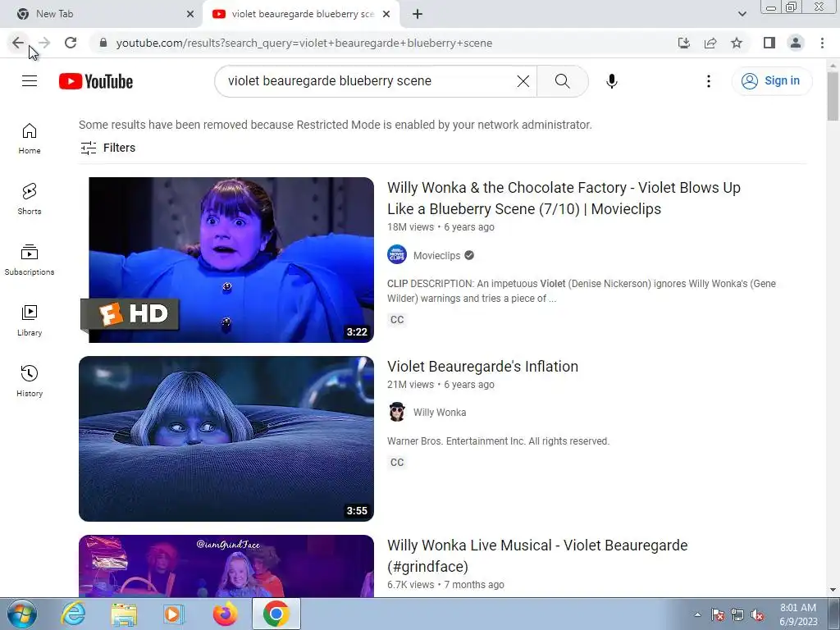Screen dimensions: 840x630
Task: Click the page vertical scrollbar thumb
Action: 833,97
